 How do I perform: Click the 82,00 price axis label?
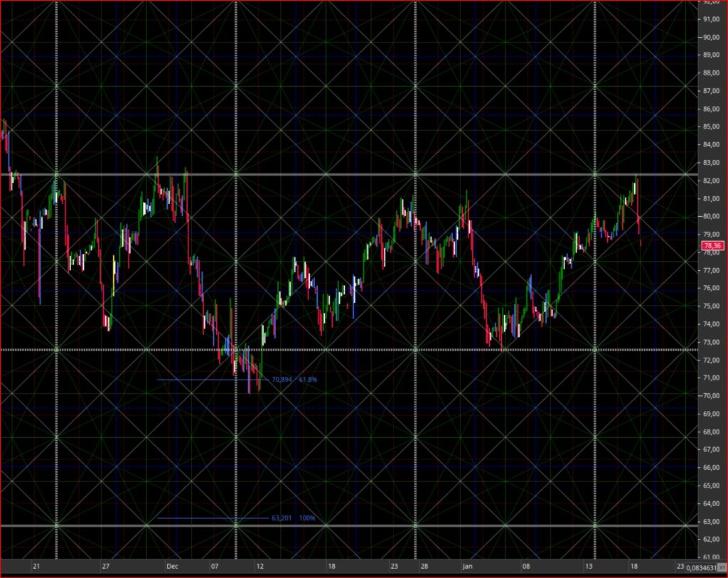click(712, 181)
